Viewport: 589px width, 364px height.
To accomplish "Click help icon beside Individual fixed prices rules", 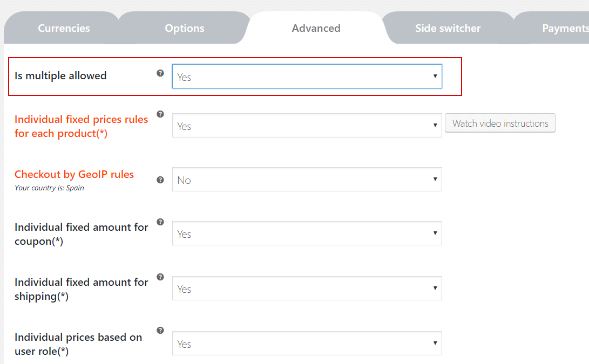I will click(160, 114).
